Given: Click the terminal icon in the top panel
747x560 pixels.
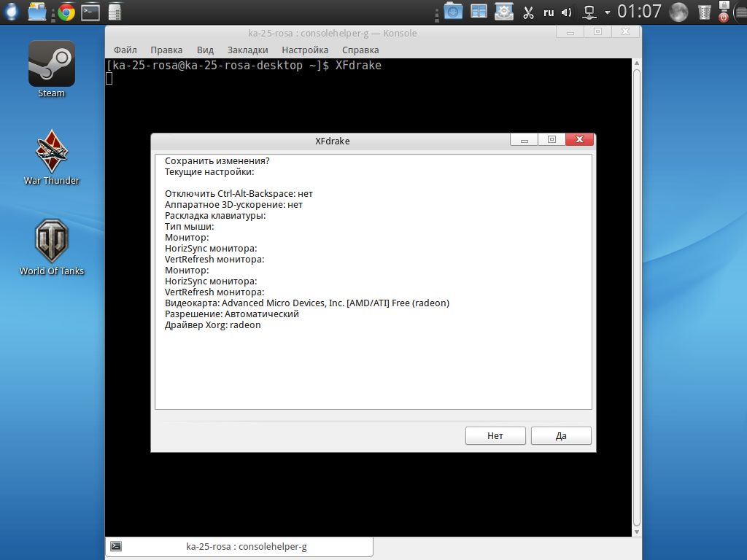Looking at the screenshot, I should click(90, 12).
